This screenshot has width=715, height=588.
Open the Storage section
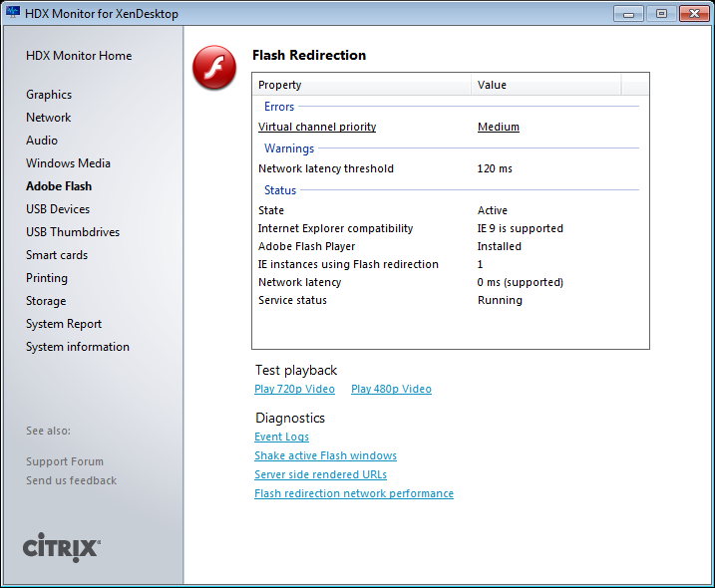46,301
